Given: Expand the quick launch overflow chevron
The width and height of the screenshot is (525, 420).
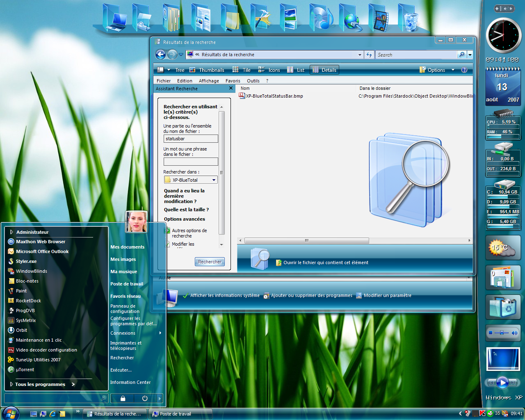Looking at the screenshot, I should pos(78,411).
